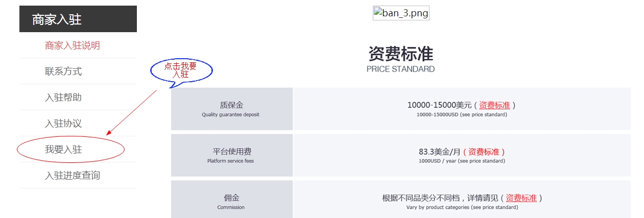Click the 资费标准 page heading

[401, 54]
